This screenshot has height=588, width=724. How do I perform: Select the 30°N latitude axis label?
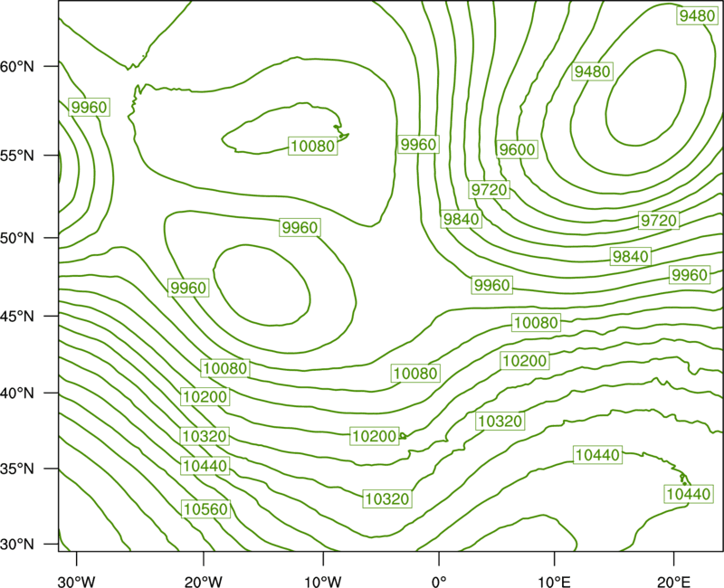tap(17, 545)
